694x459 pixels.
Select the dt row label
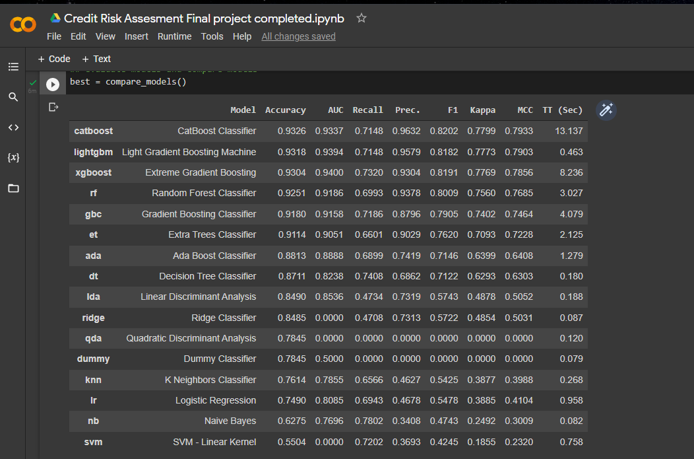click(93, 276)
